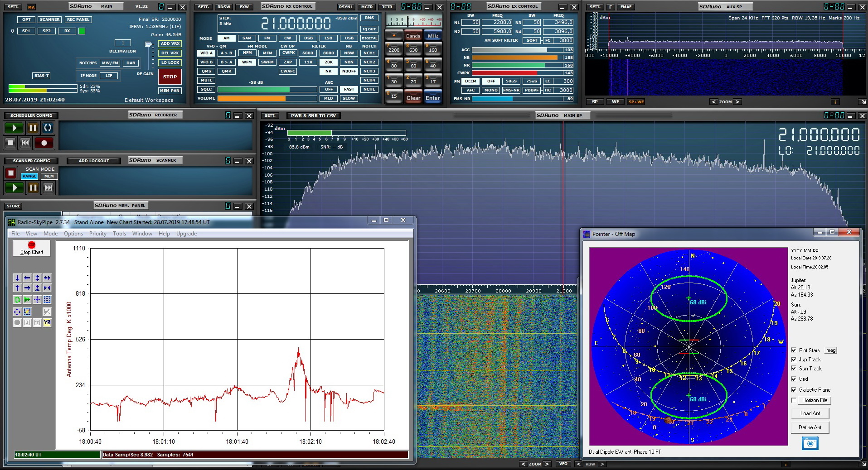868x470 pixels.
Task: Skip forward in the Scanner panel
Action: [48, 187]
